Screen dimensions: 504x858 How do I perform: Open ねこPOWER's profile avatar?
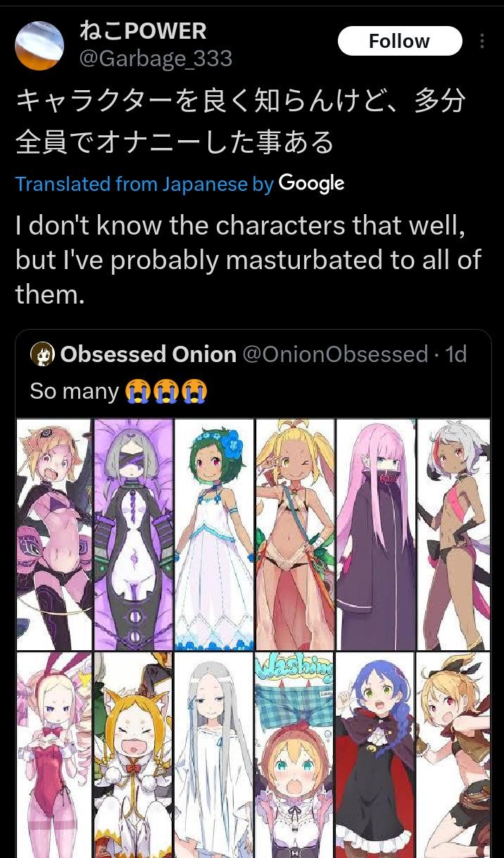pos(39,45)
